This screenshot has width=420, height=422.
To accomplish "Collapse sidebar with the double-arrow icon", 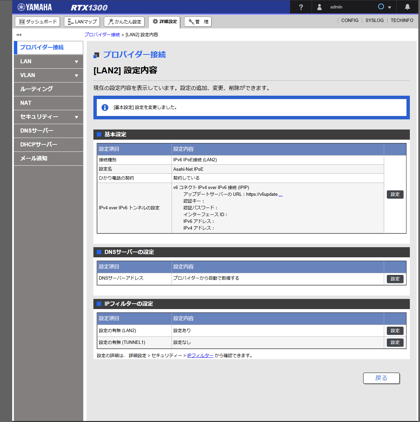I will (19, 35).
